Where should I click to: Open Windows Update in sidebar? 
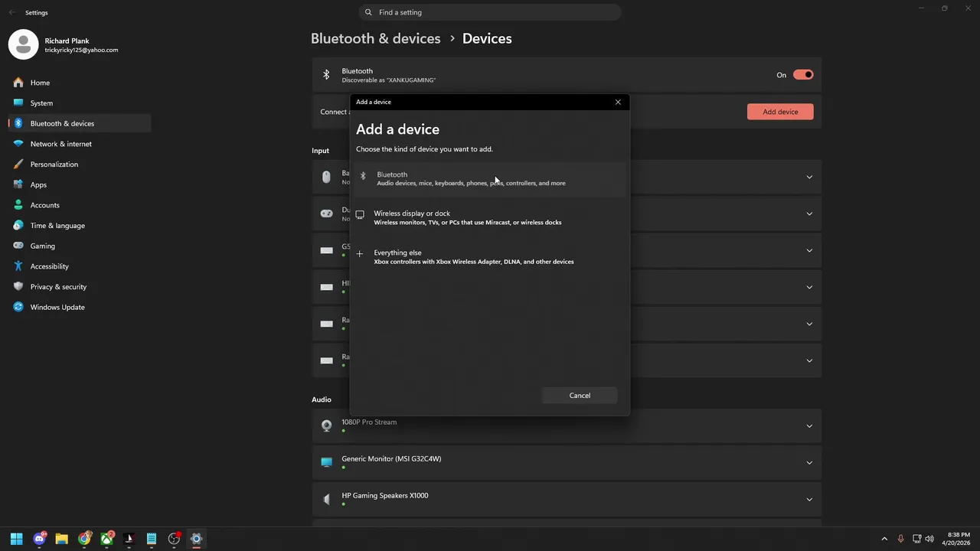[57, 307]
